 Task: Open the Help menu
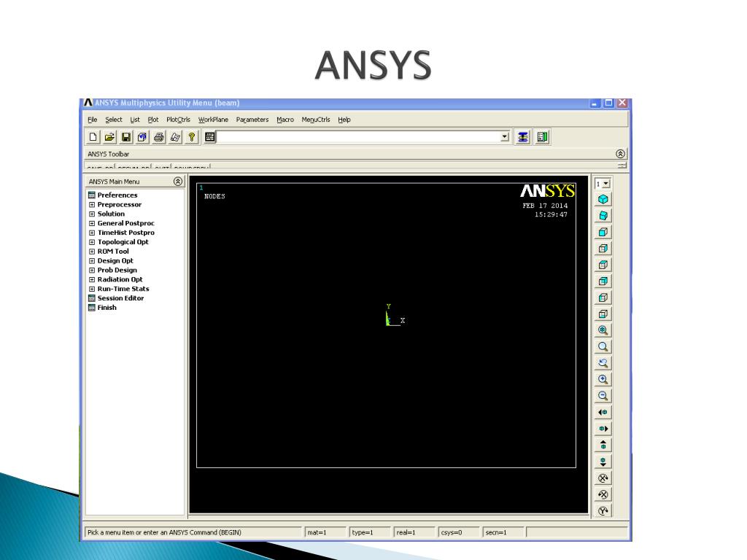(344, 120)
